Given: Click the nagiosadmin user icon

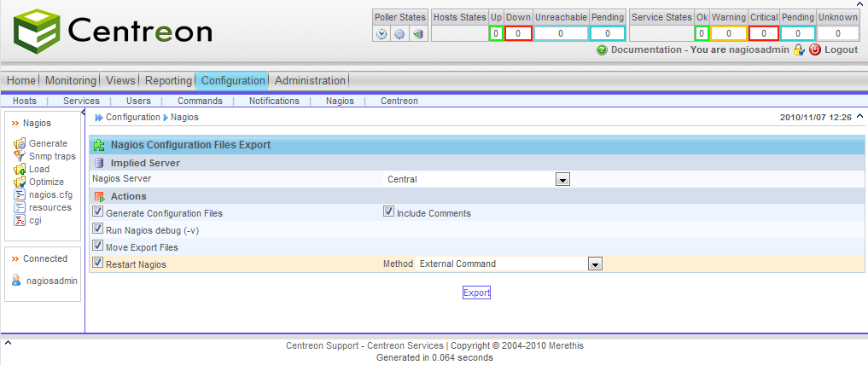Looking at the screenshot, I should pos(16,281).
